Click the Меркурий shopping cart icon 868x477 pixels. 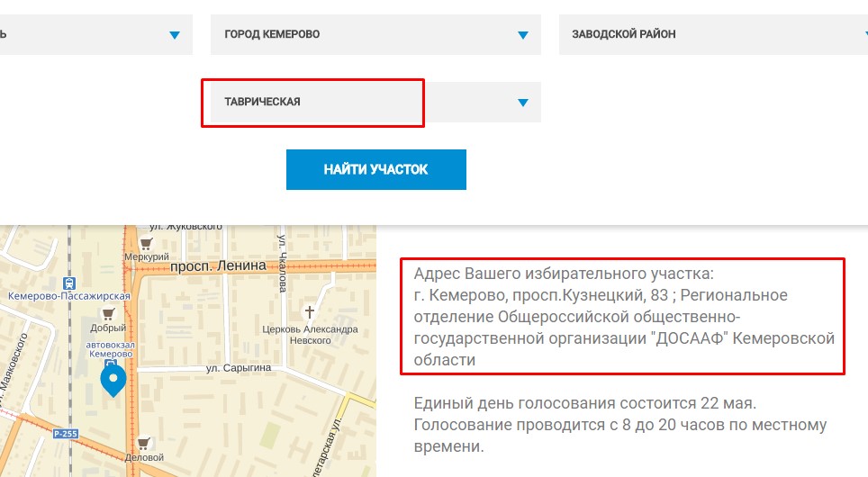(x=146, y=244)
